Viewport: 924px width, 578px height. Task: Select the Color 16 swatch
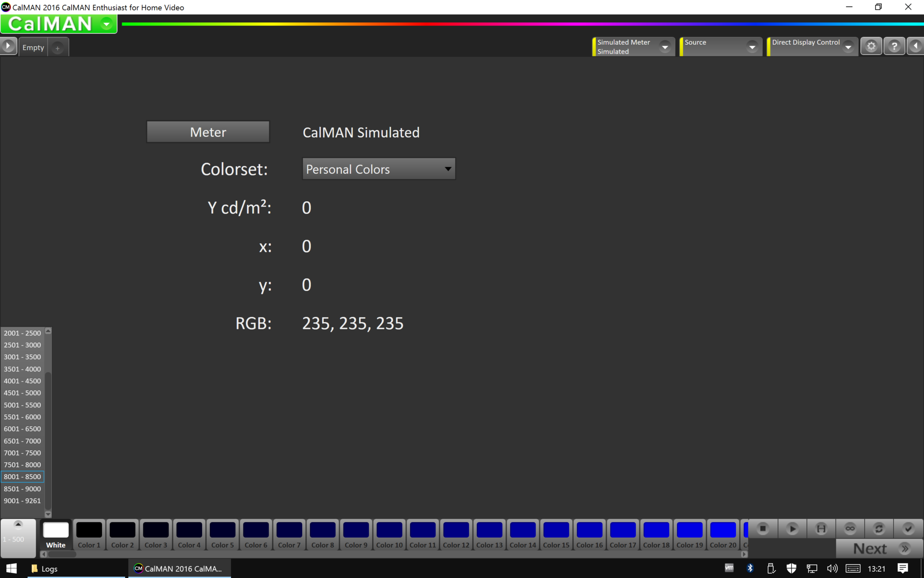590,535
